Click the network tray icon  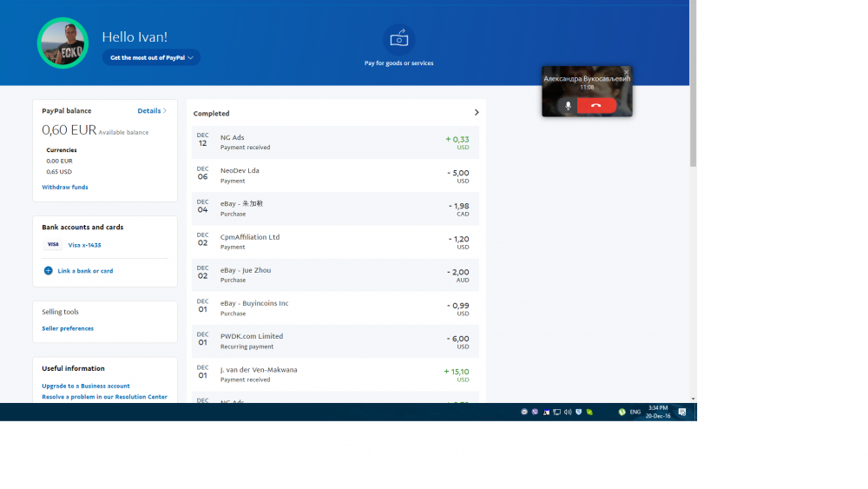(x=557, y=412)
